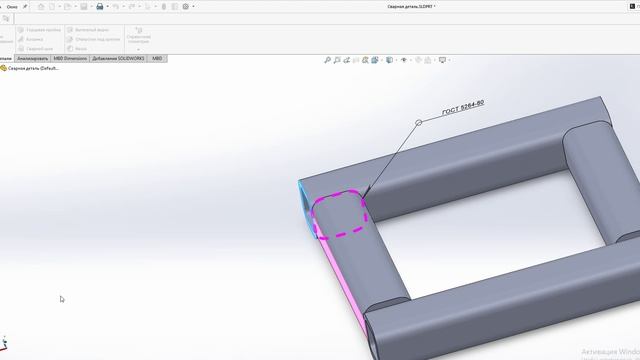The height and width of the screenshot is (360, 640).
Task: Open the Dynamic Annotation Views icon
Action: point(365,60)
